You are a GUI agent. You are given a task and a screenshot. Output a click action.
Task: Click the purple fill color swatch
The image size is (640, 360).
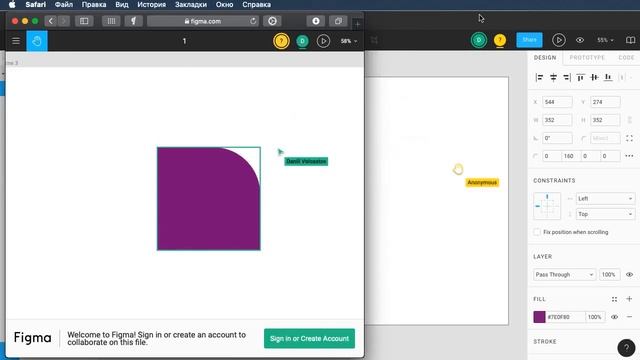click(539, 317)
